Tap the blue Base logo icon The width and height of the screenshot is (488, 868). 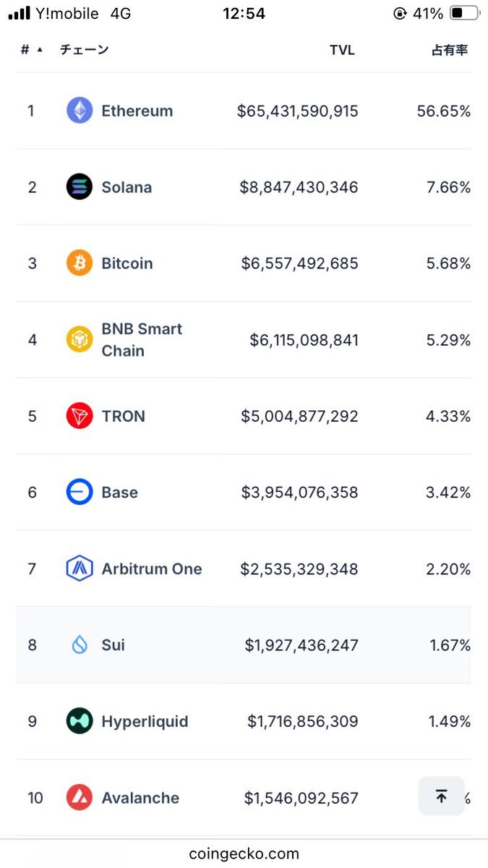pyautogui.click(x=80, y=493)
